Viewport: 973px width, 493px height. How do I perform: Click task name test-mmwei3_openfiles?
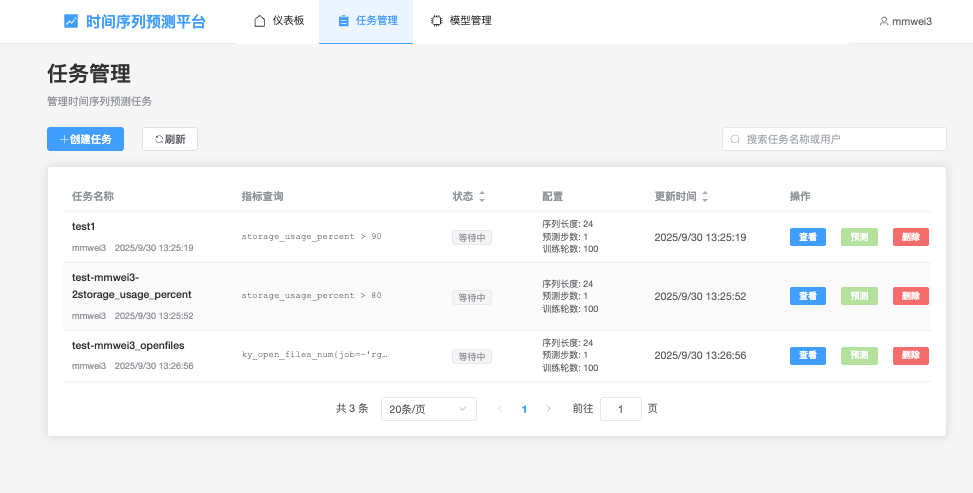pos(128,345)
